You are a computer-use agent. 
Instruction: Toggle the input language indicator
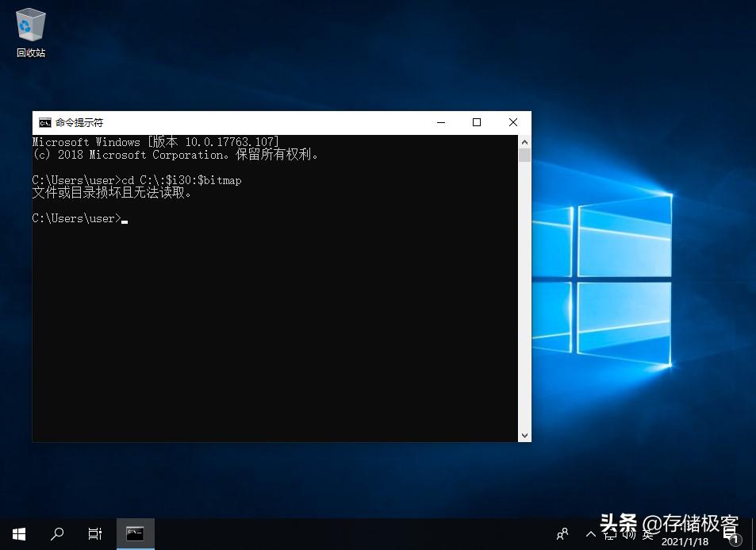(x=648, y=535)
